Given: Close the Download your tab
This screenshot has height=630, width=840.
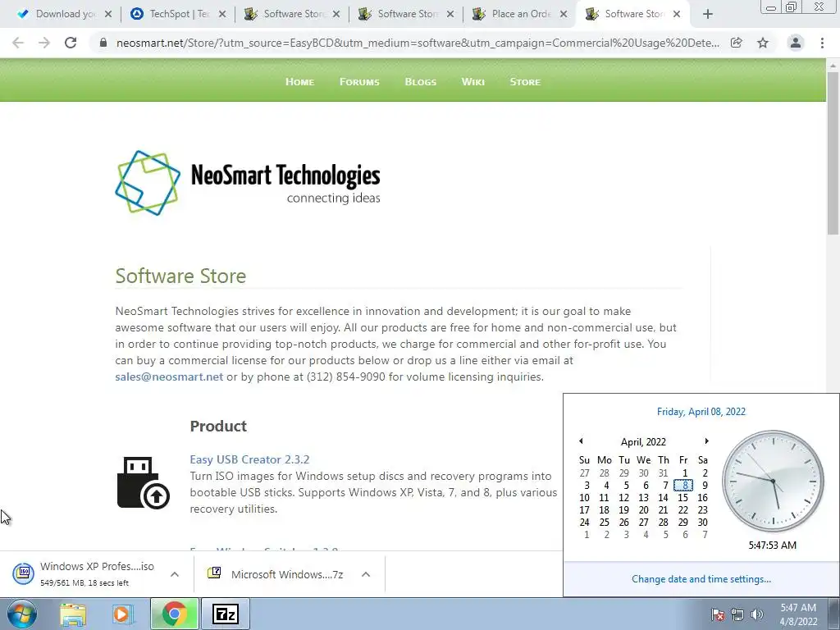Looking at the screenshot, I should (108, 15).
